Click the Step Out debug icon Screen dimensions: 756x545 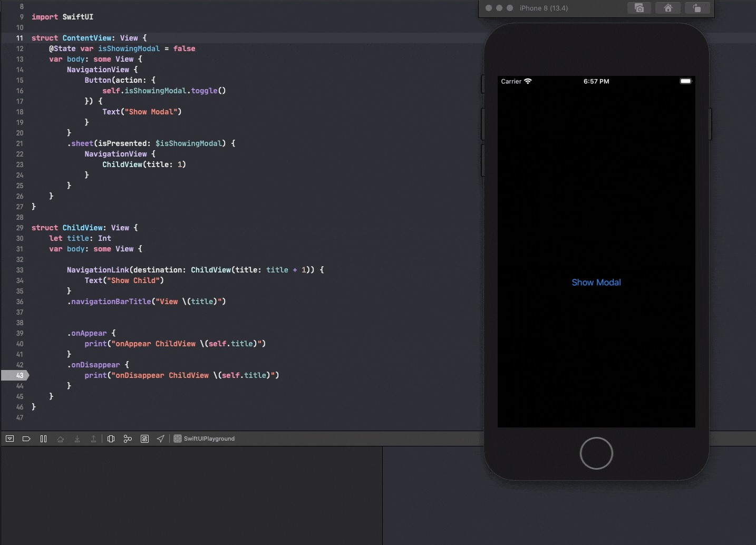point(93,439)
